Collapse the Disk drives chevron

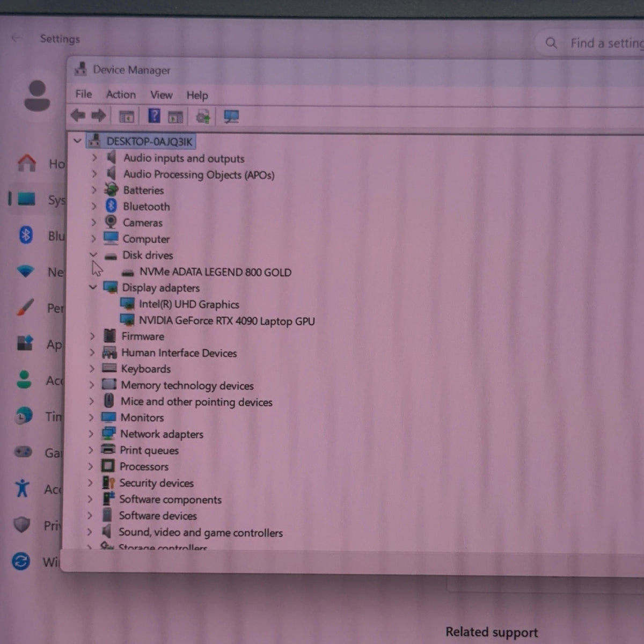(x=93, y=254)
